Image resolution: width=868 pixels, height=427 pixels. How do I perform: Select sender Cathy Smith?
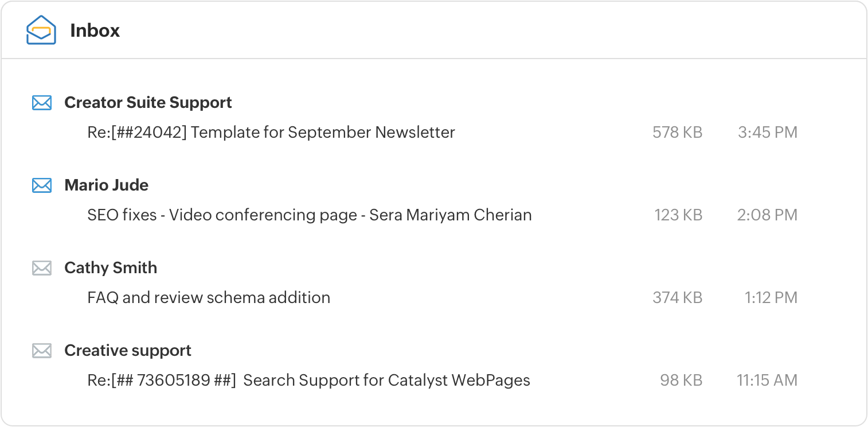tap(111, 268)
